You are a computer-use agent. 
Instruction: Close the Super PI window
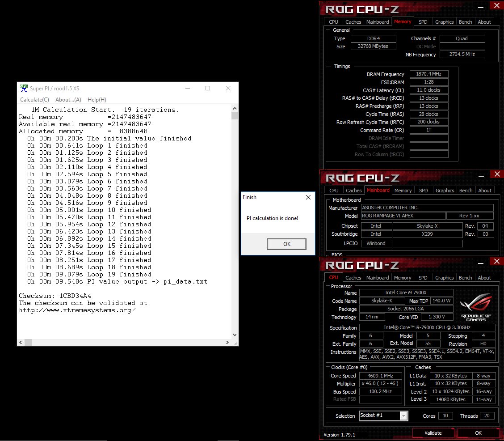(x=228, y=88)
